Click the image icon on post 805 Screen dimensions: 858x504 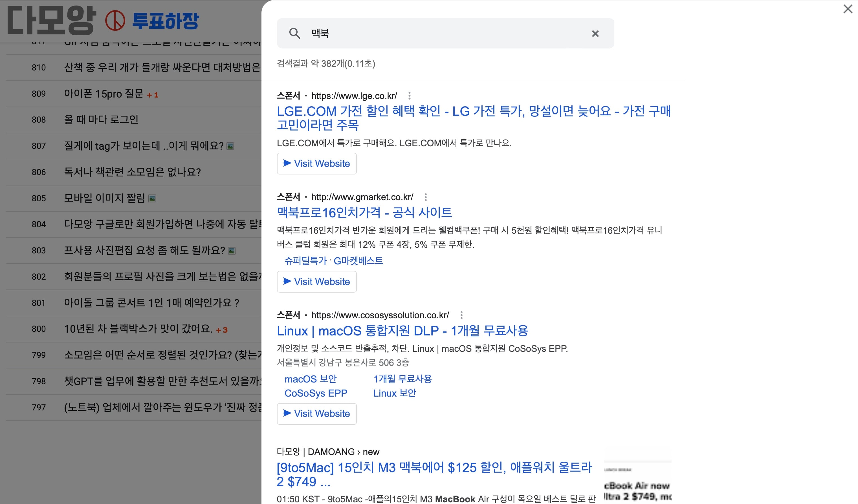pyautogui.click(x=153, y=199)
